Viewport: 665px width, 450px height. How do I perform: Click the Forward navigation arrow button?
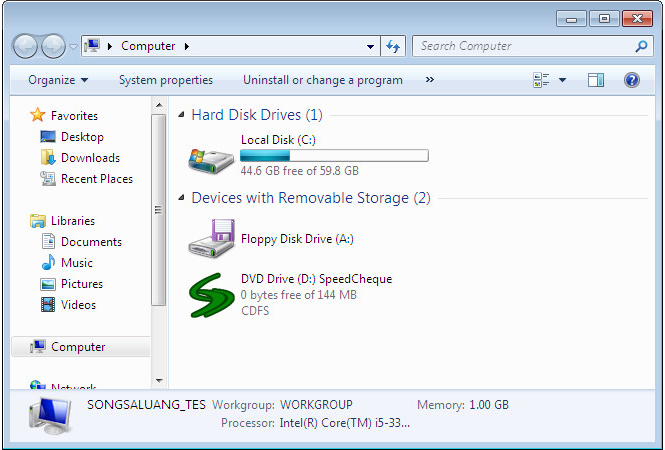coord(53,46)
